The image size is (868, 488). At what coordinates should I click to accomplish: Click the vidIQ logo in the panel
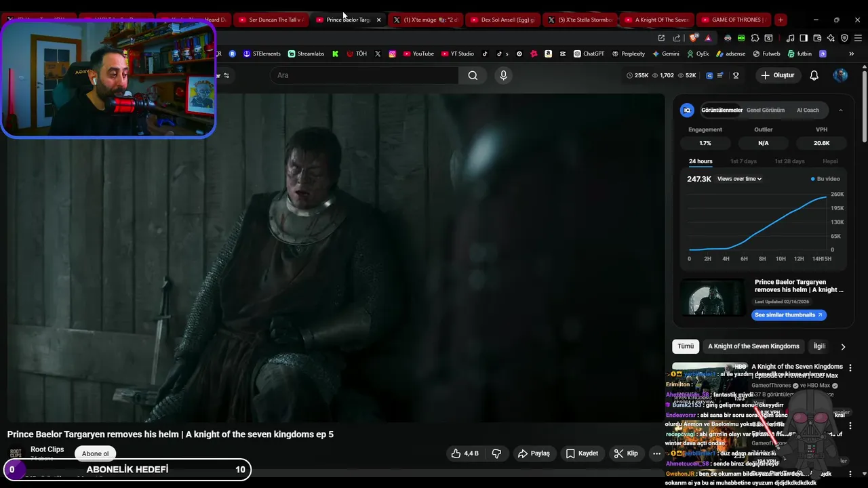[x=687, y=110]
